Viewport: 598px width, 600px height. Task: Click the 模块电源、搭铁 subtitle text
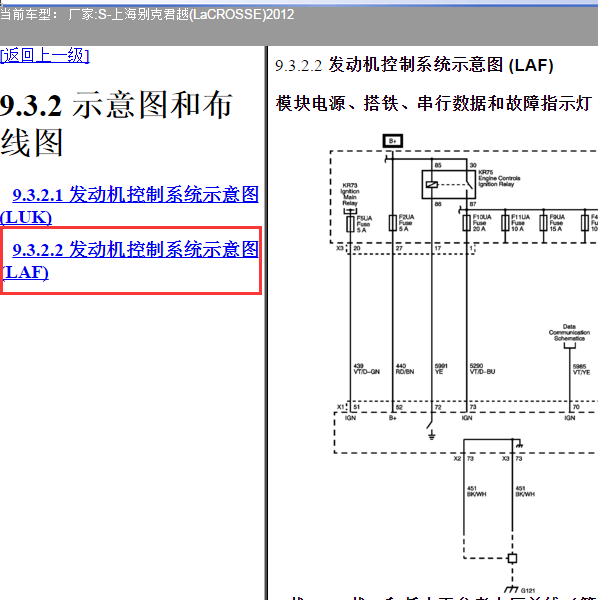[x=433, y=103]
